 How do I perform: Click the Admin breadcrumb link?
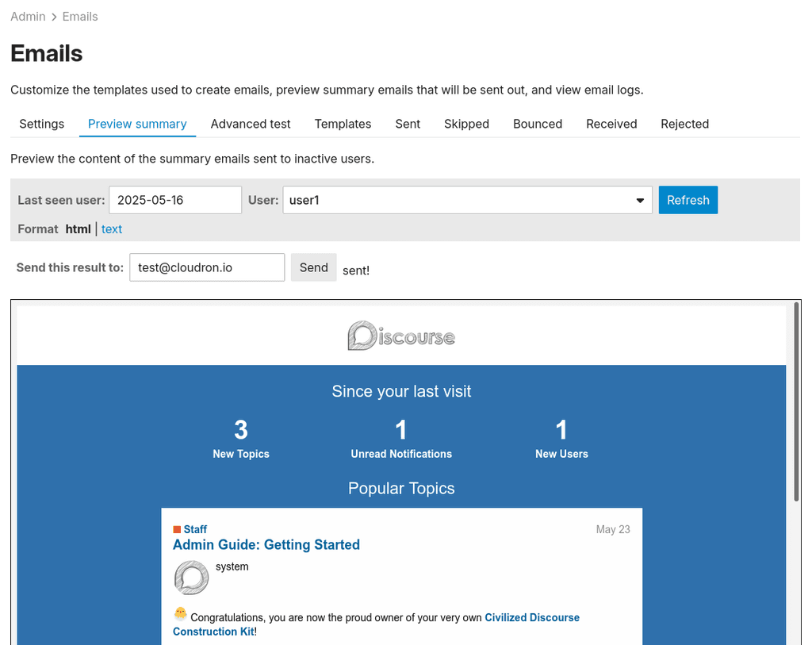point(28,17)
